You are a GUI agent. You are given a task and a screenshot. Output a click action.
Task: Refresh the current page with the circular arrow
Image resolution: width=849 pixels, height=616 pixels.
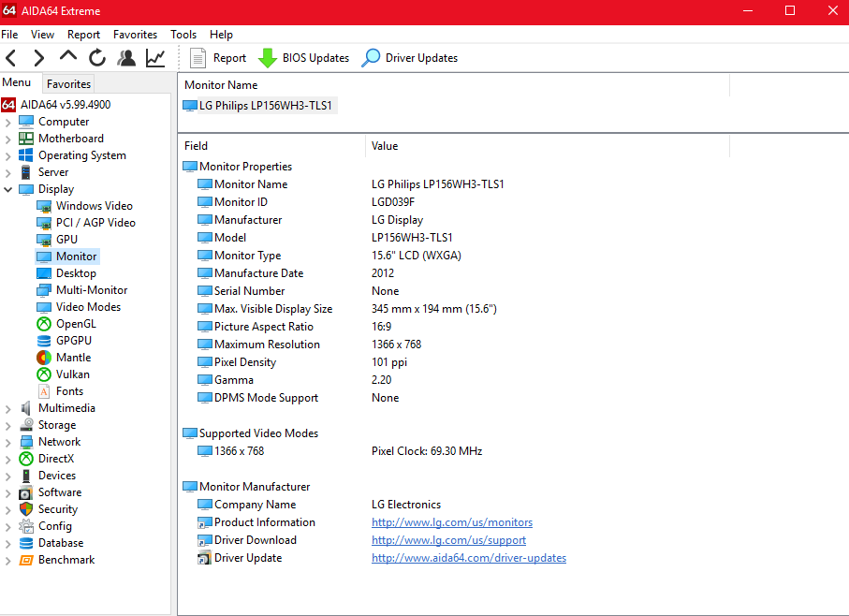97,57
